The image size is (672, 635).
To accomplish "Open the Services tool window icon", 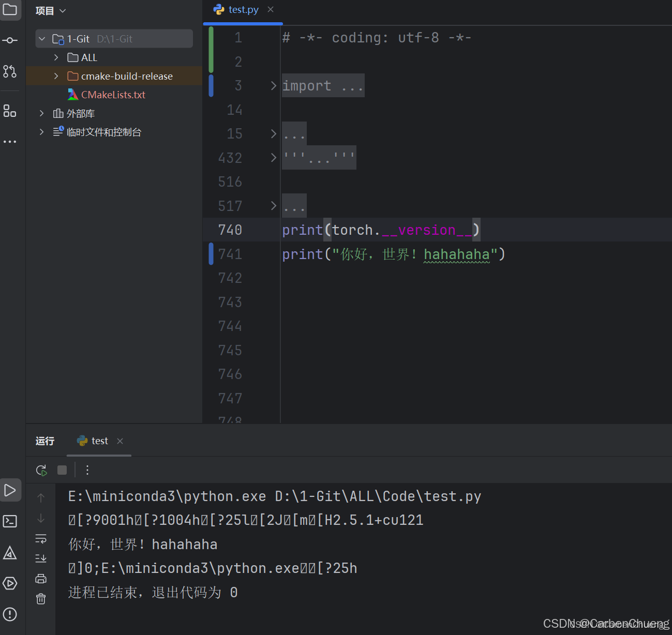I will [x=10, y=583].
